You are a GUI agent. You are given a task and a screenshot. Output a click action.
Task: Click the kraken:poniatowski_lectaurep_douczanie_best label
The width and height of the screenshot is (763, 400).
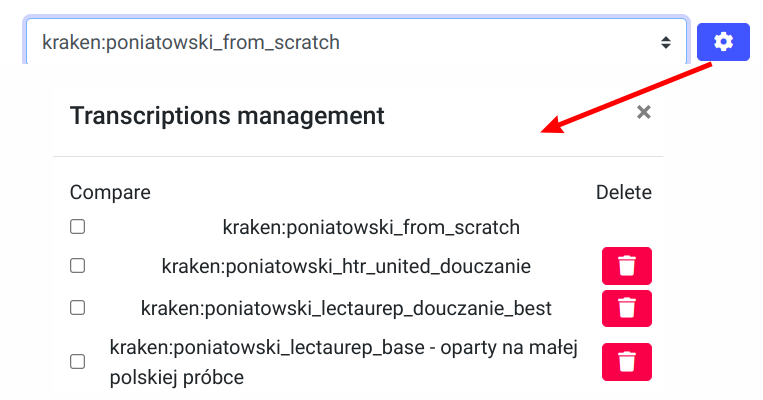(x=346, y=308)
